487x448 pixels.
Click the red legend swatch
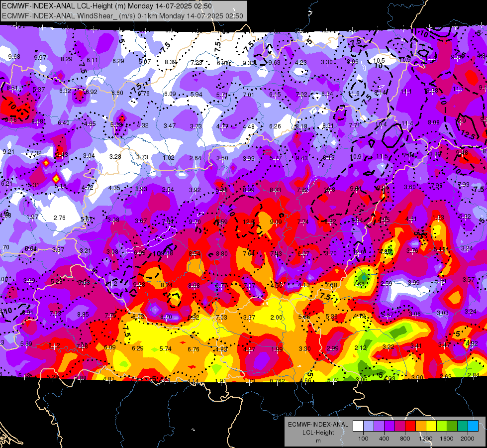410,426
